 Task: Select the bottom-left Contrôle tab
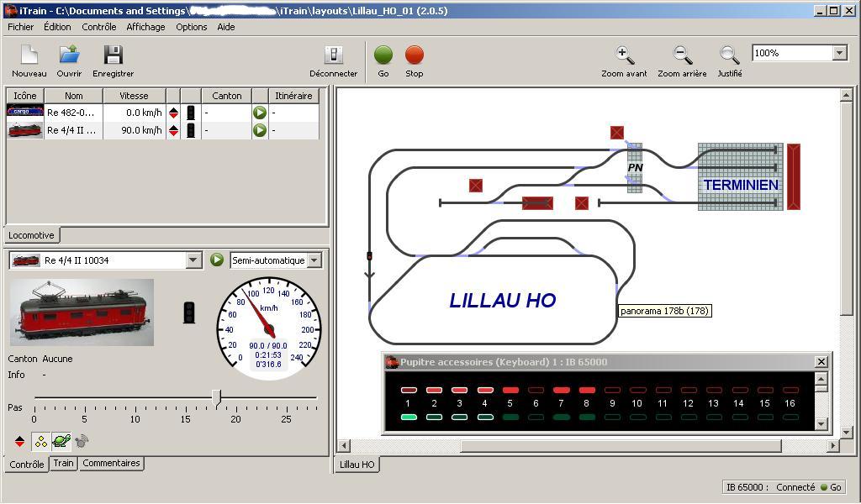pos(26,464)
